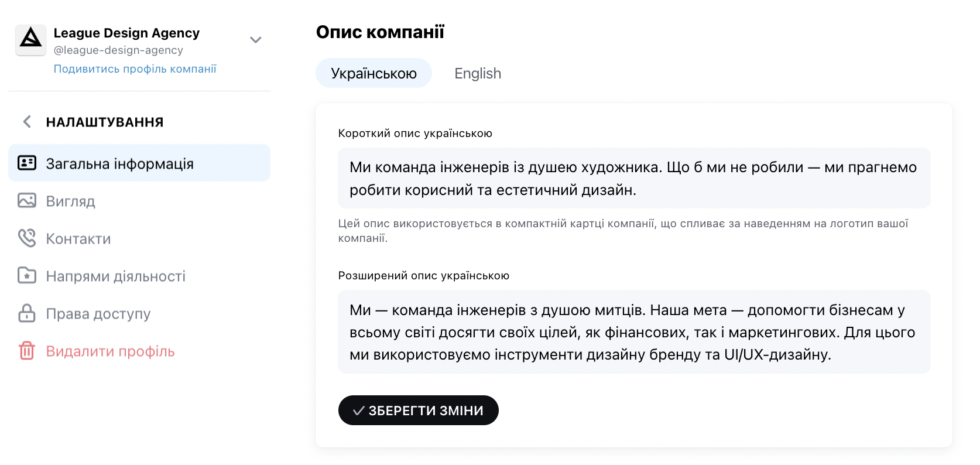Click the phone icon beside Контакти
This screenshot has height=465, width=980.
[x=27, y=238]
